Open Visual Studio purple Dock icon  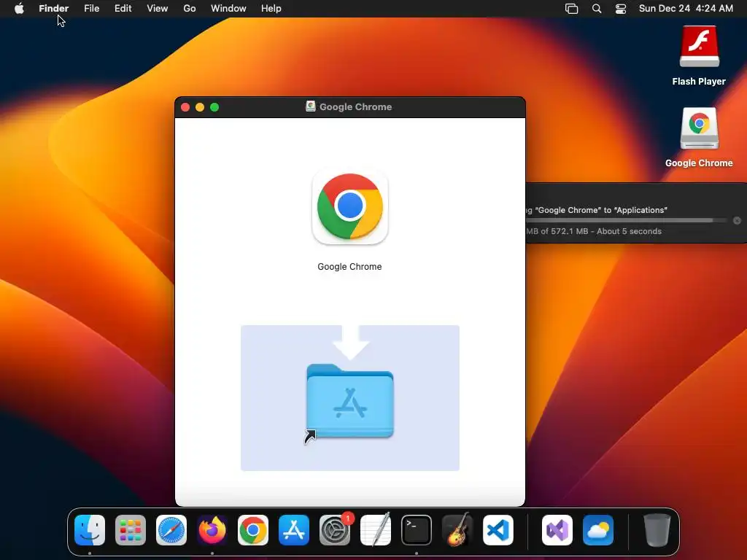[x=557, y=530]
